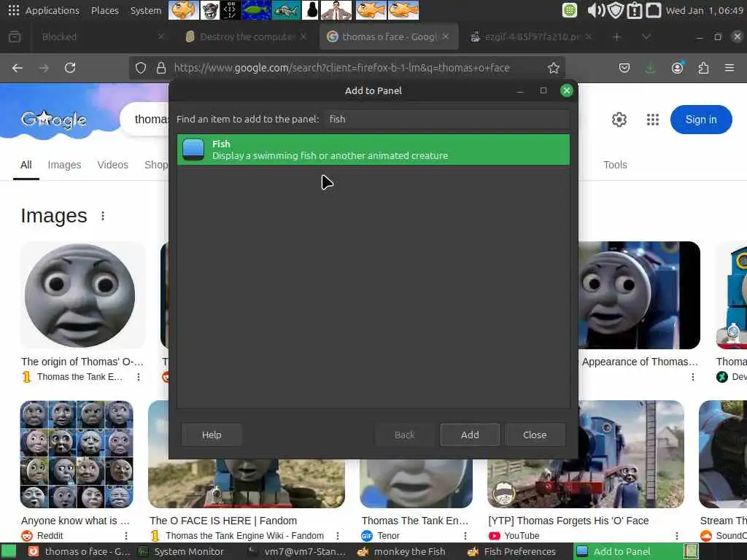
Task: Reload the current page in Firefox
Action: point(70,68)
